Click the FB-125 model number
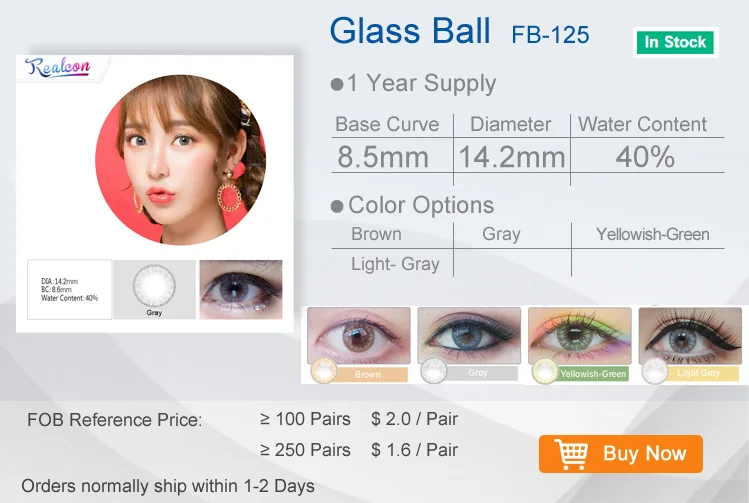The image size is (749, 503). [550, 35]
